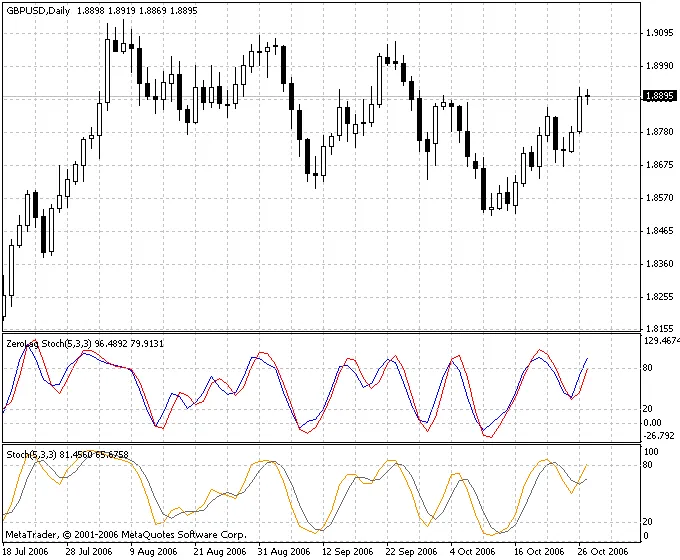Click the ZeroLag Stoch(5,3,3) indicator label

[x=48, y=343]
